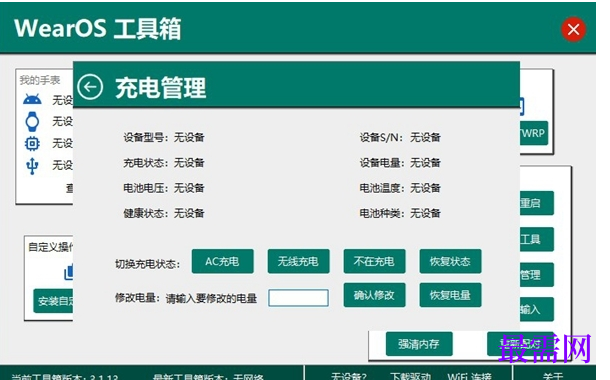This screenshot has height=380, width=610.
Task: Click the 电池温度: 无设备 text
Action: pos(400,188)
